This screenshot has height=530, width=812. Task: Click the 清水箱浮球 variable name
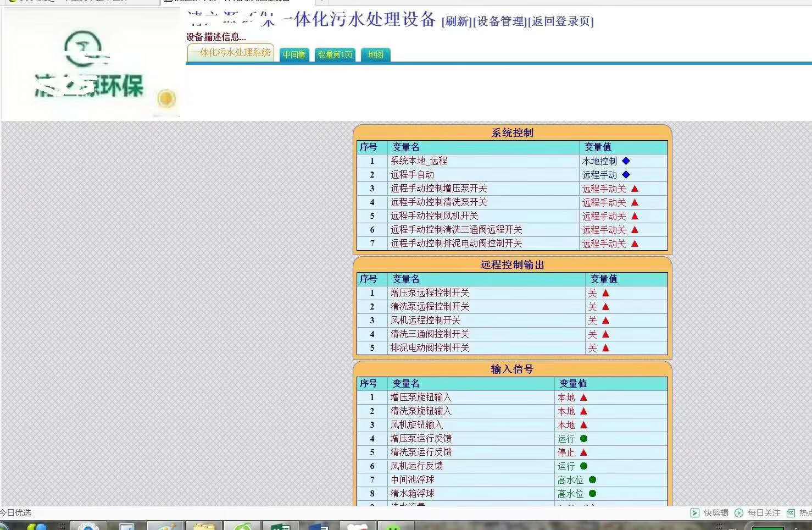[413, 494]
